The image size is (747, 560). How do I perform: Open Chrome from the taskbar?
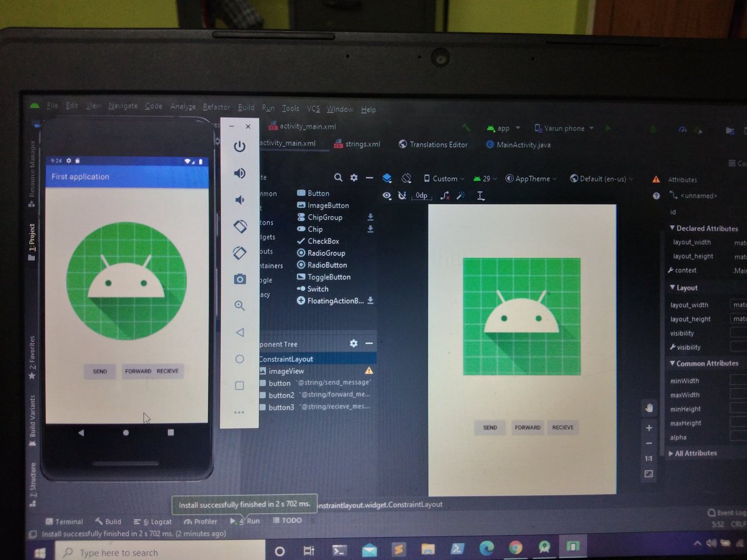(515, 548)
